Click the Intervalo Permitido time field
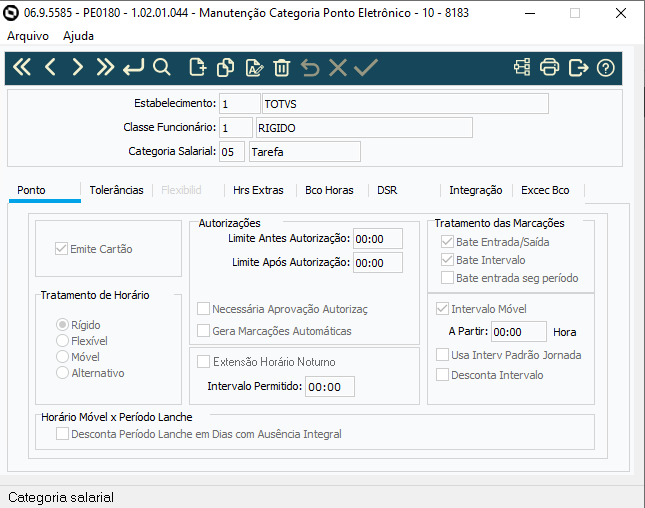645x508 pixels. point(329,387)
